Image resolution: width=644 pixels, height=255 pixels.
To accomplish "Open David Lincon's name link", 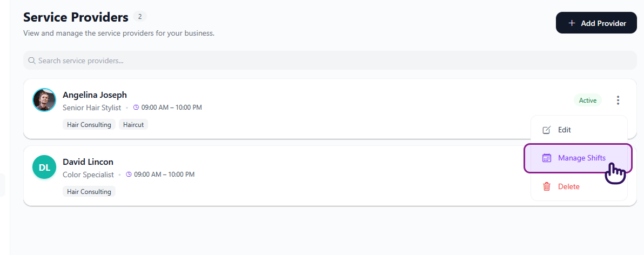I will (x=88, y=162).
